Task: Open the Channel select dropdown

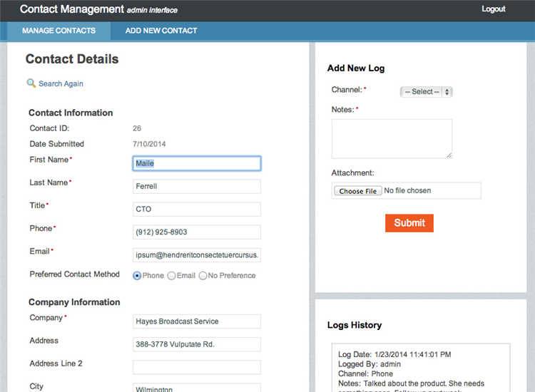Action: [x=427, y=92]
